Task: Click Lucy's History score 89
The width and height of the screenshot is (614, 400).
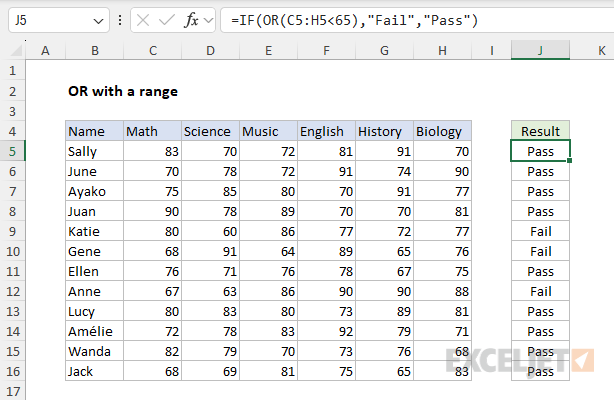Action: [384, 311]
